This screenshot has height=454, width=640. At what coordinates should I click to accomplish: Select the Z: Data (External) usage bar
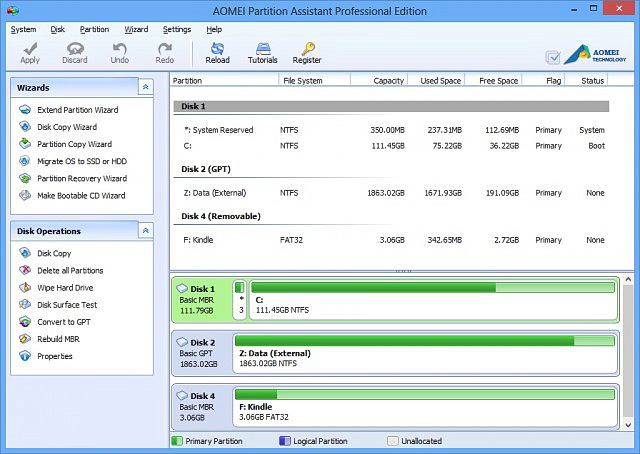(425, 341)
